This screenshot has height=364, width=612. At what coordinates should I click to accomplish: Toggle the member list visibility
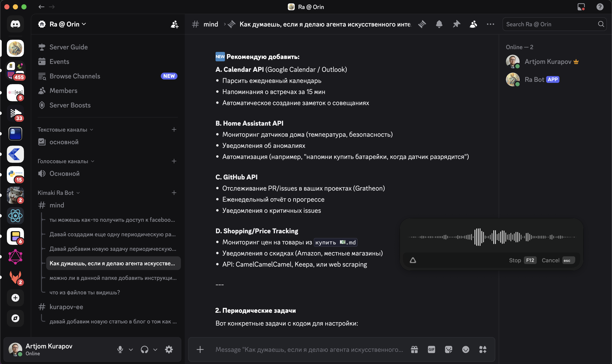(x=473, y=24)
